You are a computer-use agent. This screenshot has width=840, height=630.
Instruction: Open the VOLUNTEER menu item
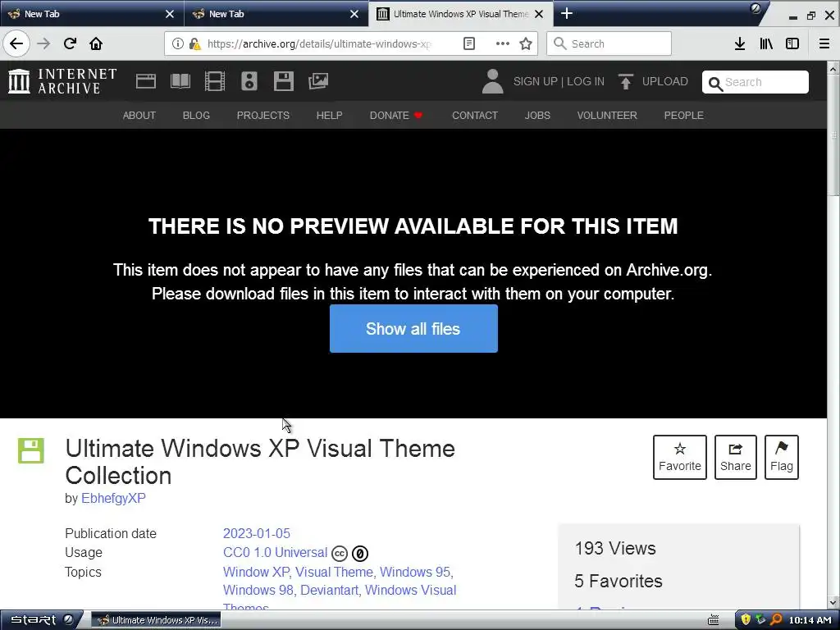coord(607,115)
